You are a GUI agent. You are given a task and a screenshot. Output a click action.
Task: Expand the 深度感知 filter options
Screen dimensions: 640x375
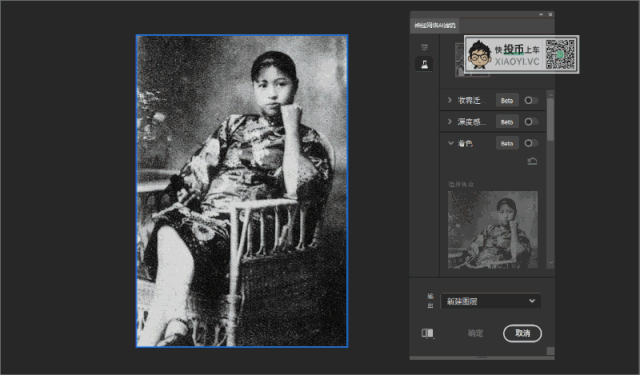point(450,122)
